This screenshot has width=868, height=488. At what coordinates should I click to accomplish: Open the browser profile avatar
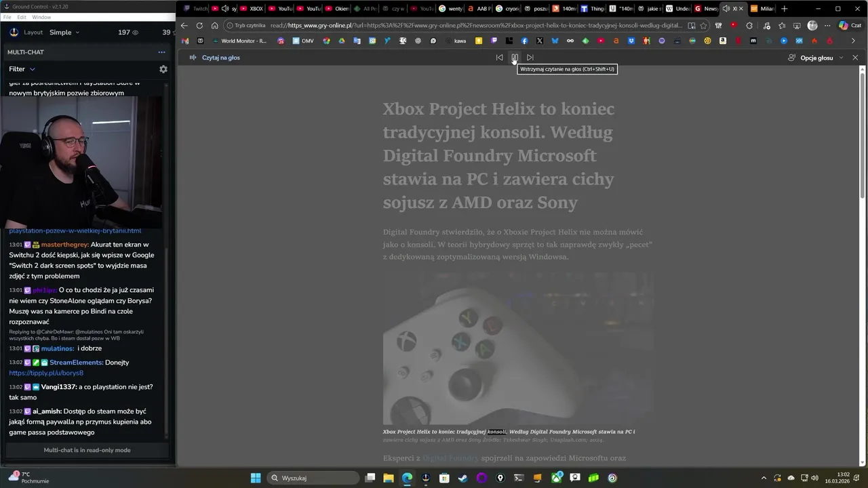pos(812,26)
